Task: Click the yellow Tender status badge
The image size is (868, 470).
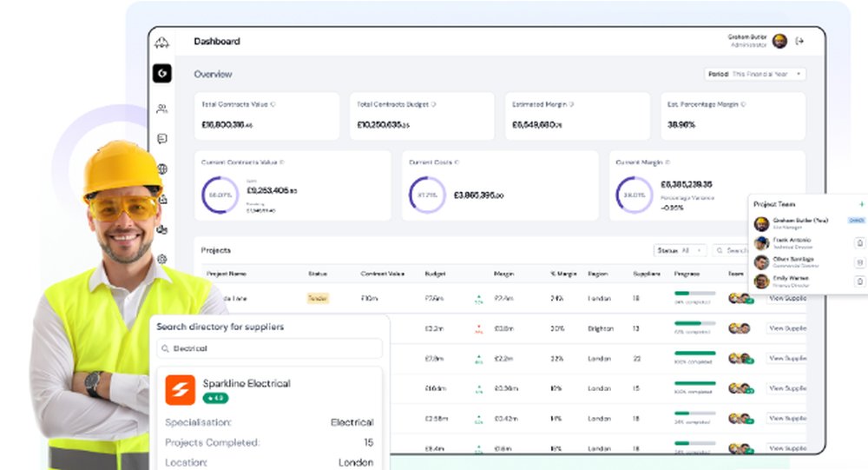Action: click(x=318, y=298)
